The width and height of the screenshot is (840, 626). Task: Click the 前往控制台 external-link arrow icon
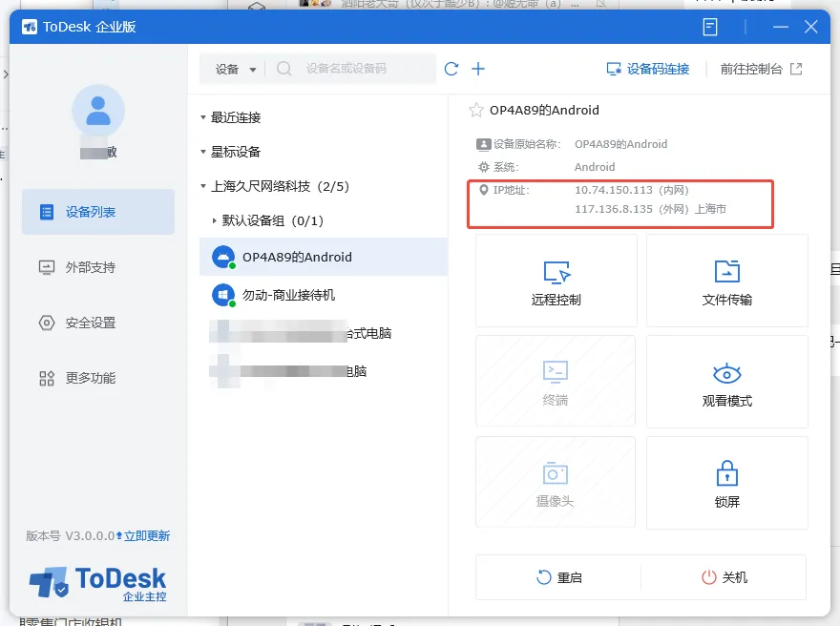[796, 69]
